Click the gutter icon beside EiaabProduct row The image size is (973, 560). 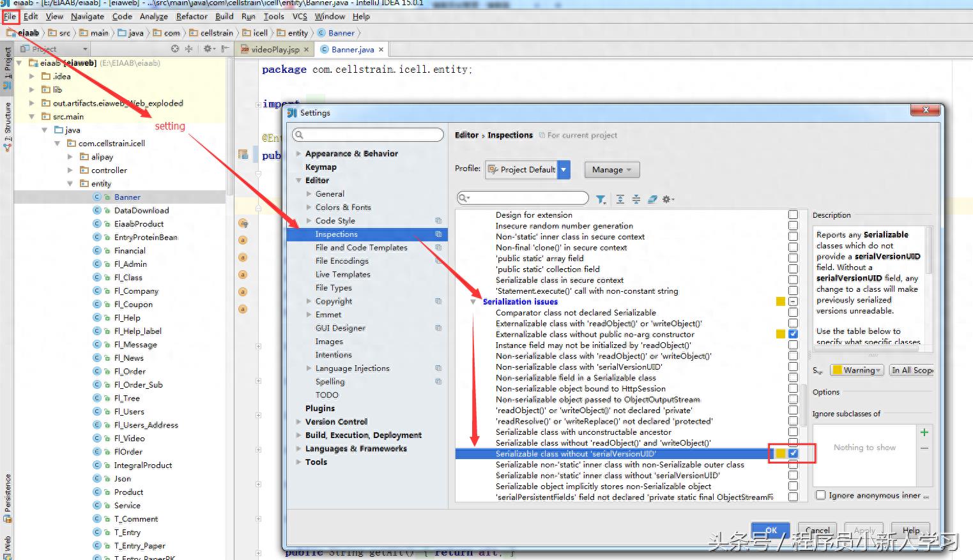pyautogui.click(x=243, y=223)
